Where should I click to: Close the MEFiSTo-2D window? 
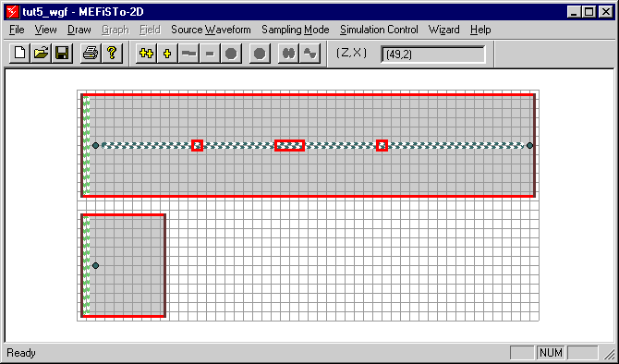pyautogui.click(x=606, y=12)
